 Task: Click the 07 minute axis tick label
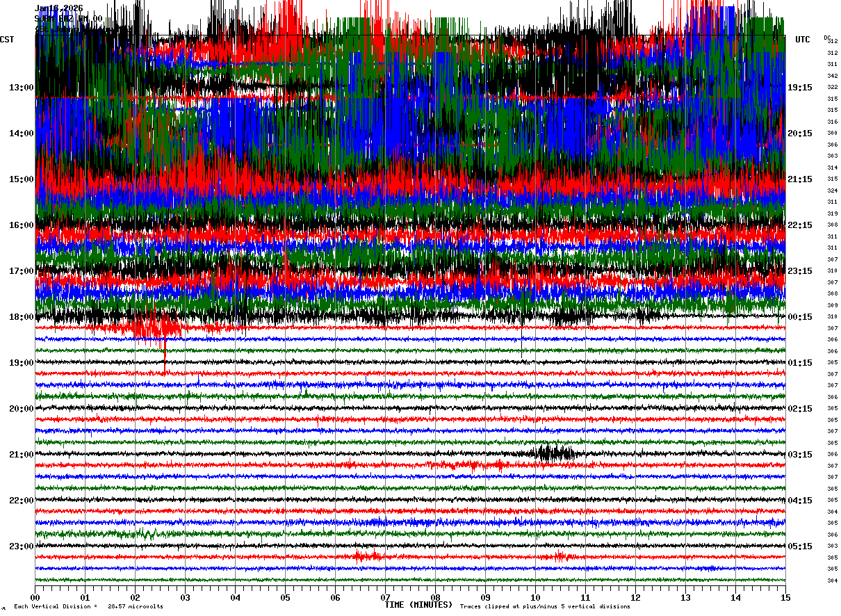(385, 597)
